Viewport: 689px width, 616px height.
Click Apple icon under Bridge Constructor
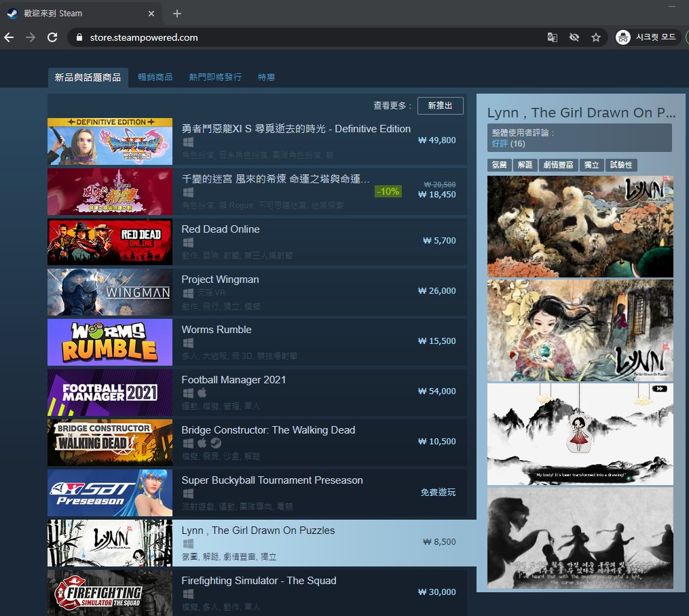202,443
